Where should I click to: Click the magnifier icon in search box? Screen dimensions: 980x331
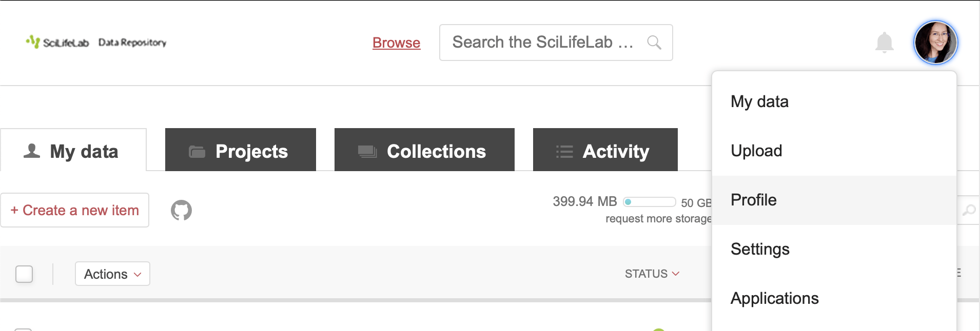pos(654,43)
